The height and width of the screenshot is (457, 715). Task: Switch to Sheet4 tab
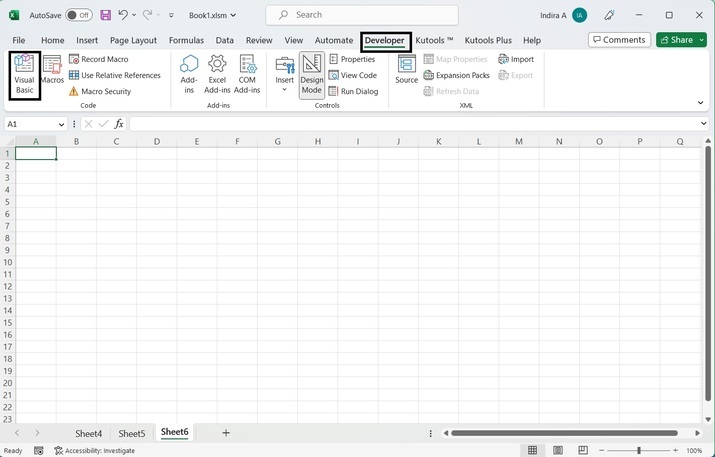[88, 433]
